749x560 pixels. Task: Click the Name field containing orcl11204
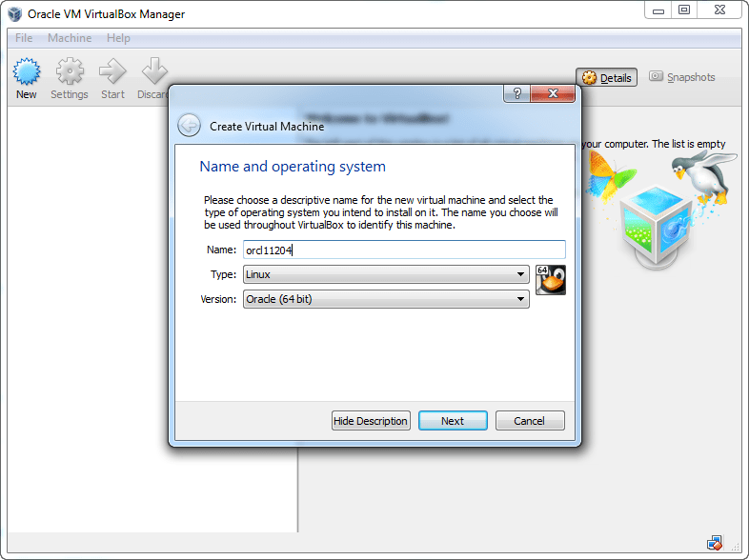point(404,250)
